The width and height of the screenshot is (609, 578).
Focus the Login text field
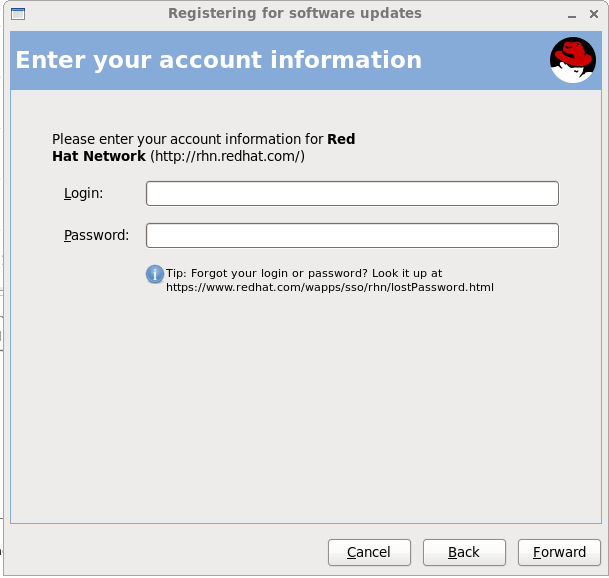tap(352, 193)
